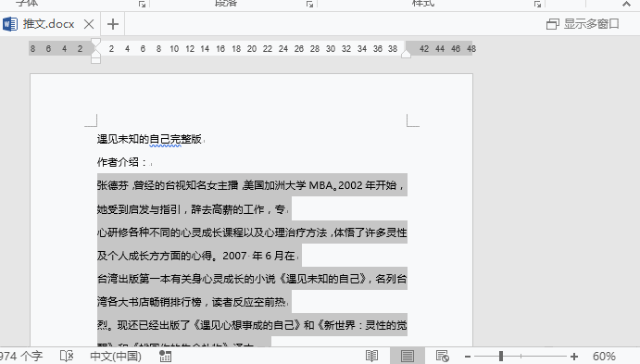Click the line starting 台湾出版第一本
The width and height of the screenshot is (640, 364).
click(x=252, y=279)
